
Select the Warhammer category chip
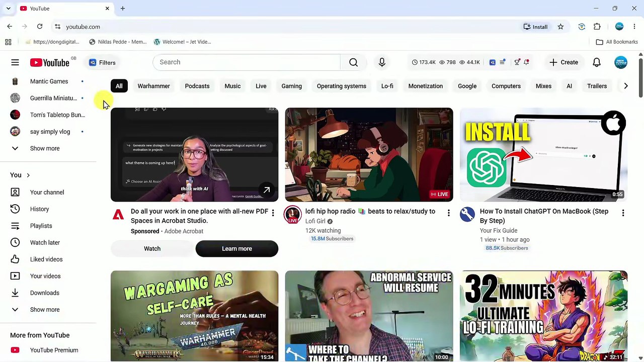[153, 86]
